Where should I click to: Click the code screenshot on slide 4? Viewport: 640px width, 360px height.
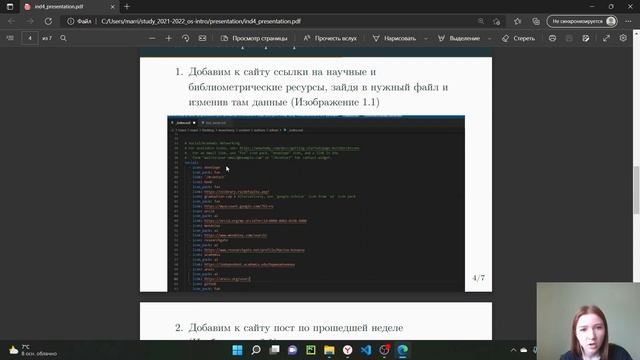click(316, 203)
